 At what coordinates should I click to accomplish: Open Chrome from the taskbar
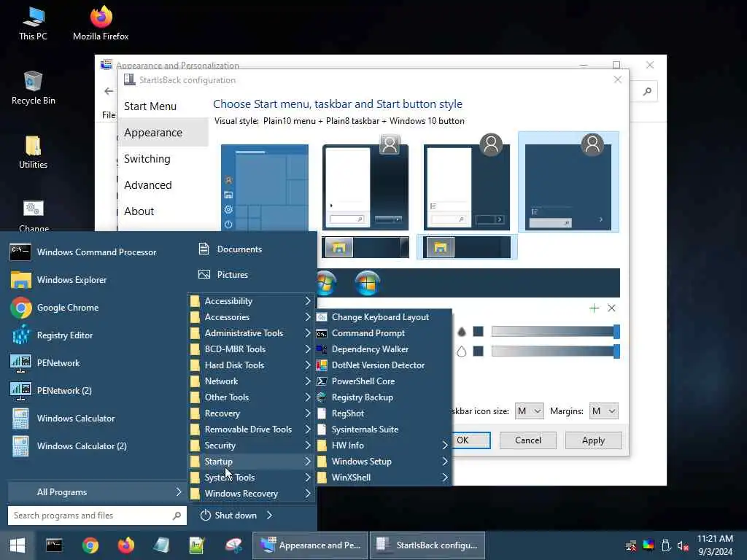point(90,545)
